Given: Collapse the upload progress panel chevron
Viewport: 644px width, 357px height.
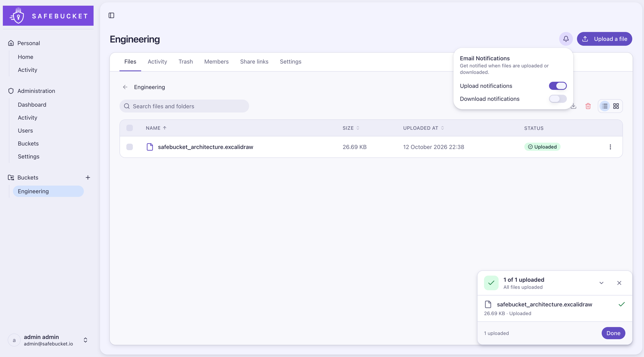Looking at the screenshot, I should pos(601,283).
